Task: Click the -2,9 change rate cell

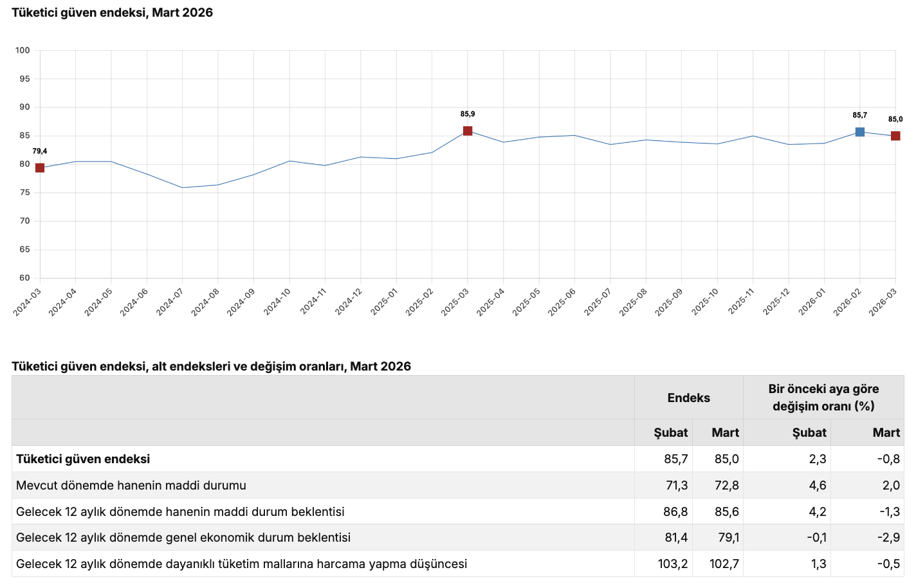Action: pyautogui.click(x=888, y=537)
